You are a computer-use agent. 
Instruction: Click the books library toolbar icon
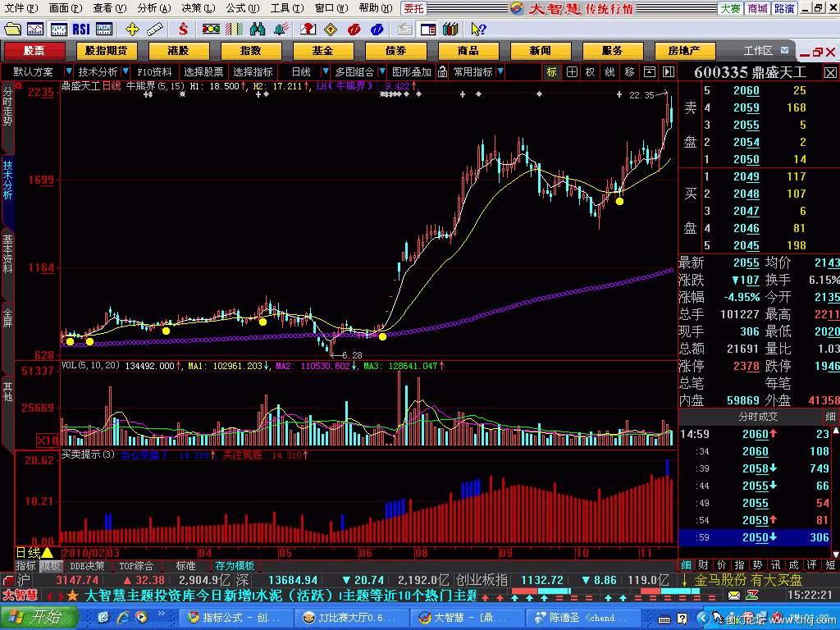click(450, 29)
